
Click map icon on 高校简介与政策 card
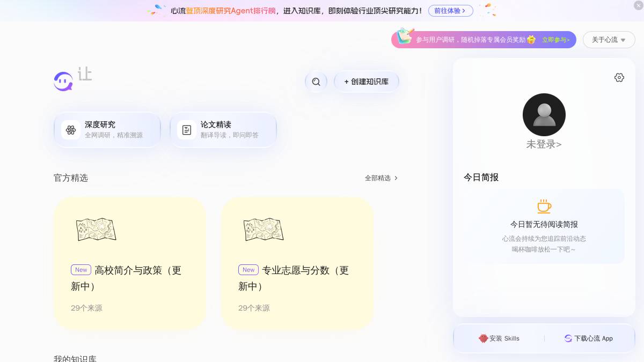pyautogui.click(x=96, y=230)
